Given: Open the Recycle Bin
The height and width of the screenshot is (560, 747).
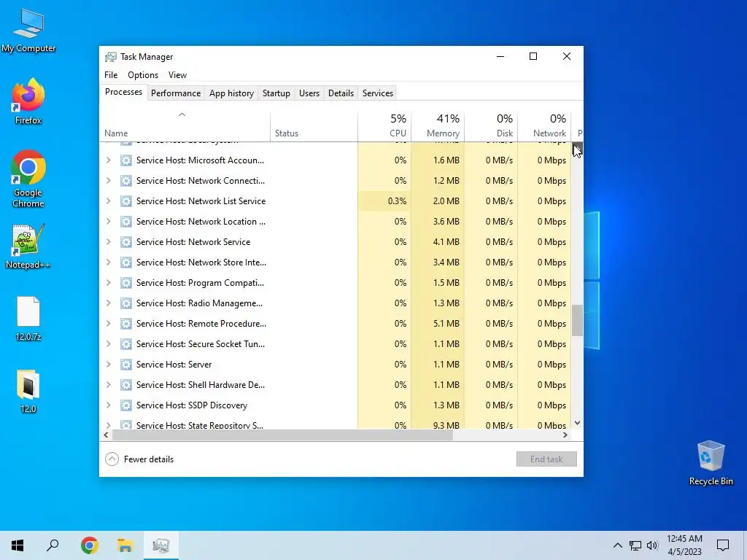Looking at the screenshot, I should point(711,463).
